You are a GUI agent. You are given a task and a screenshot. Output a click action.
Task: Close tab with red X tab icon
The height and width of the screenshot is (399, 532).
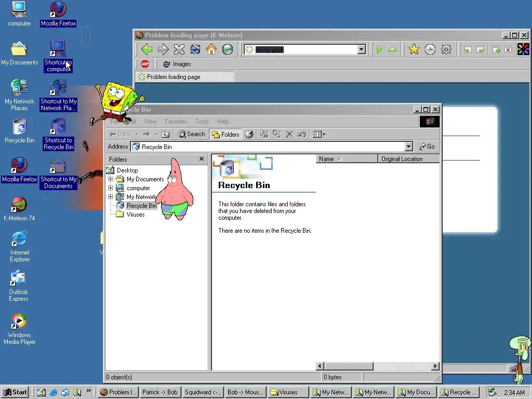click(508, 49)
